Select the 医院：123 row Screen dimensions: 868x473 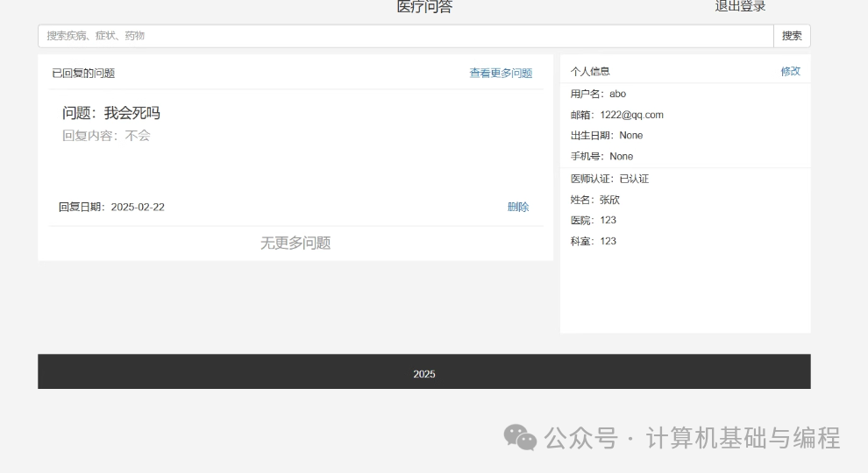594,220
